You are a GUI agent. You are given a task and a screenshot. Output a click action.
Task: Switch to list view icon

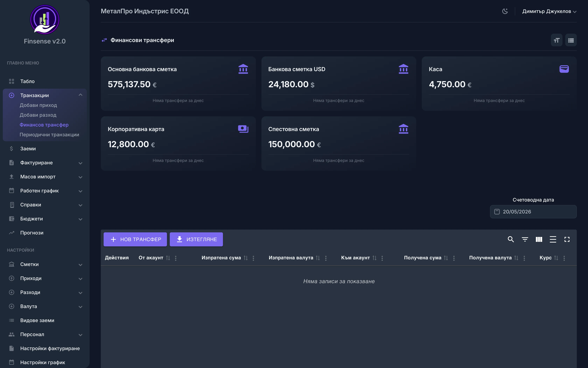coord(571,40)
